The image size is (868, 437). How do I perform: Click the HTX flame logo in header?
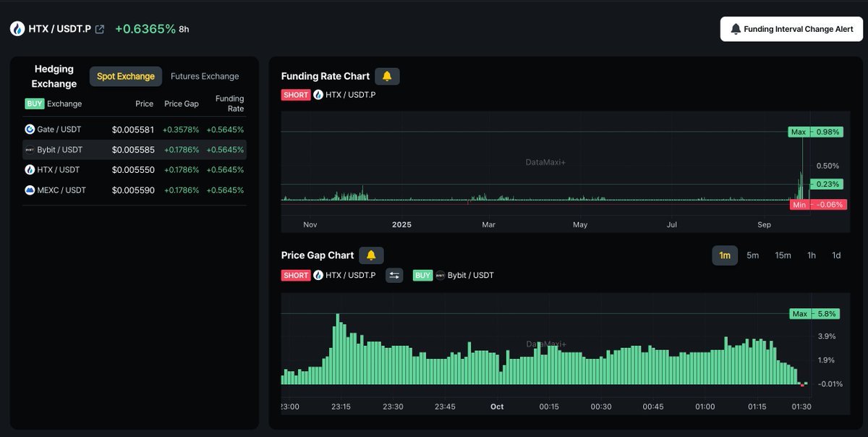[17, 29]
